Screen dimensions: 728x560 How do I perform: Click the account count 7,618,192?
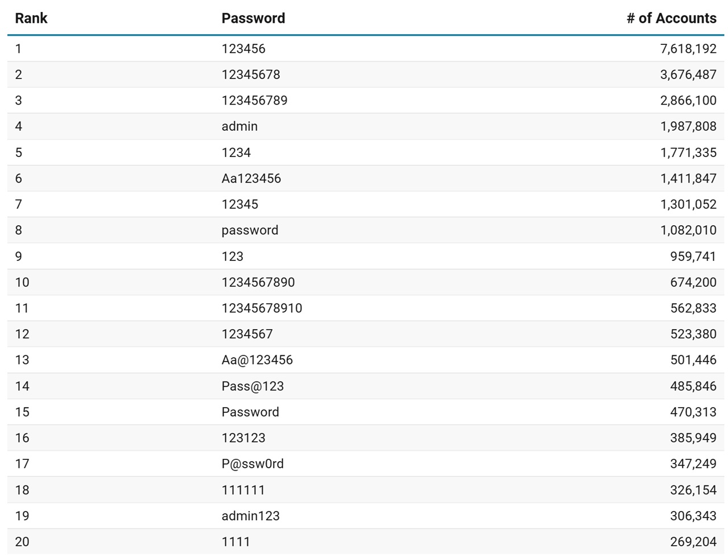[x=688, y=49]
